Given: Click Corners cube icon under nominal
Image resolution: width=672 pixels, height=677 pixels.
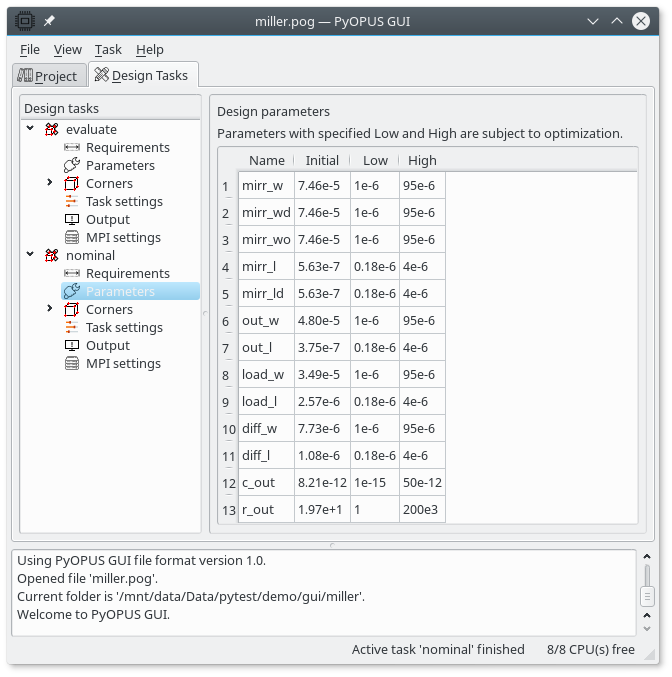Looking at the screenshot, I should (x=71, y=310).
